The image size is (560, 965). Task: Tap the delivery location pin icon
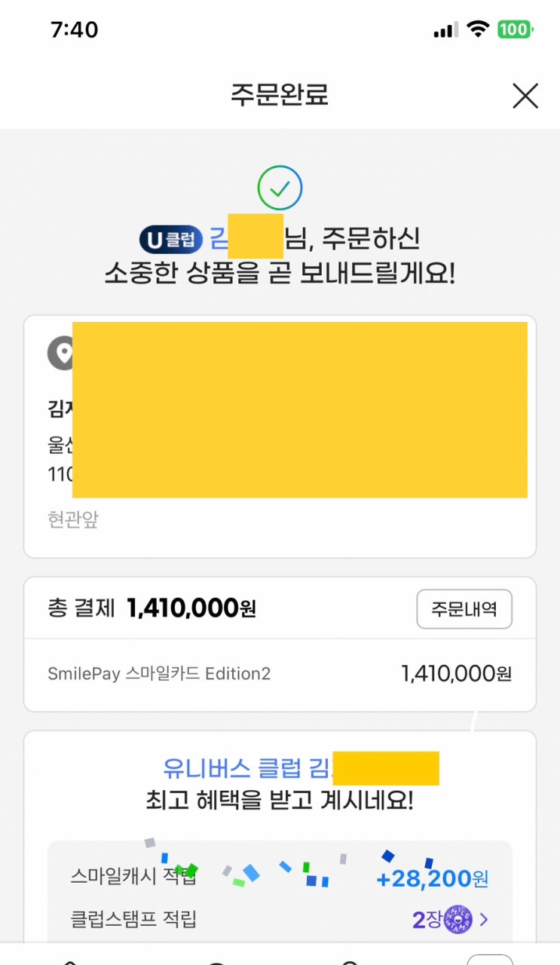point(62,353)
